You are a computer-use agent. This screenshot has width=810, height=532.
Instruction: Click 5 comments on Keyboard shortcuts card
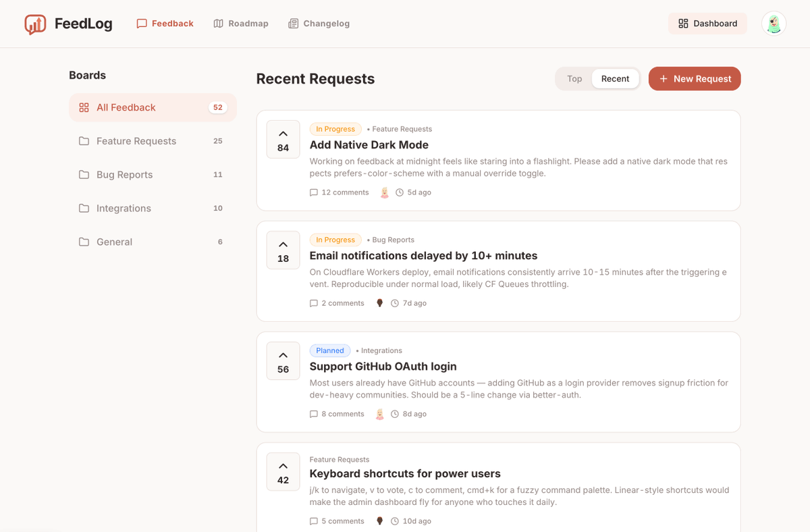(337, 521)
